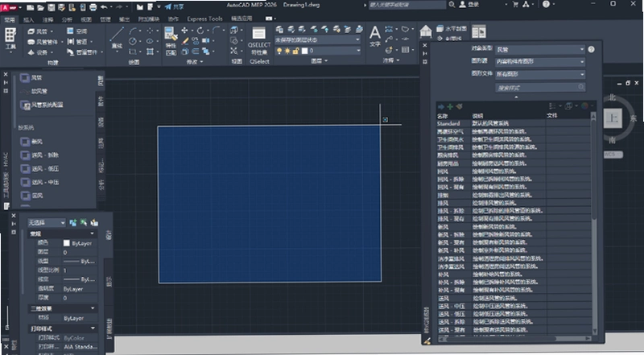Click the 水平剖面 horizontal section tool

click(x=452, y=29)
